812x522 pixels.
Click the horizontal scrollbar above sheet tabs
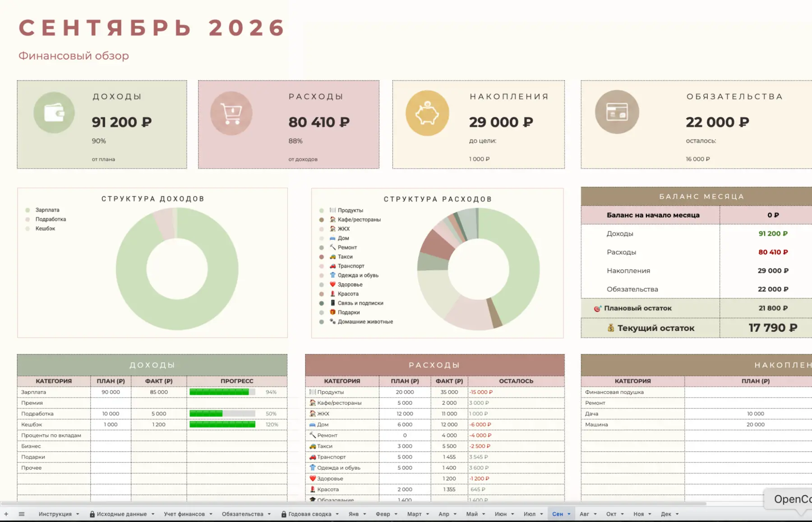(x=353, y=504)
